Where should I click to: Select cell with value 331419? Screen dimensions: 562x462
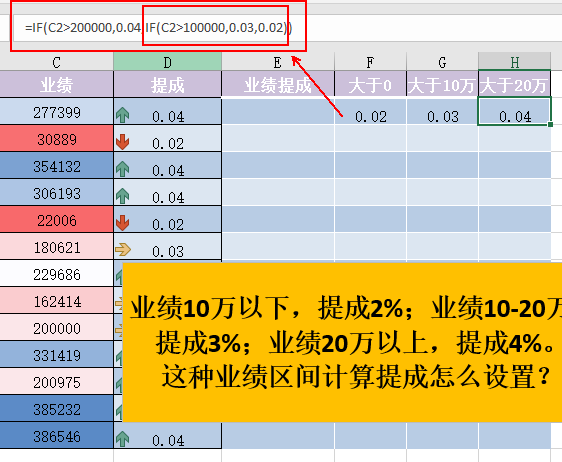(57, 355)
